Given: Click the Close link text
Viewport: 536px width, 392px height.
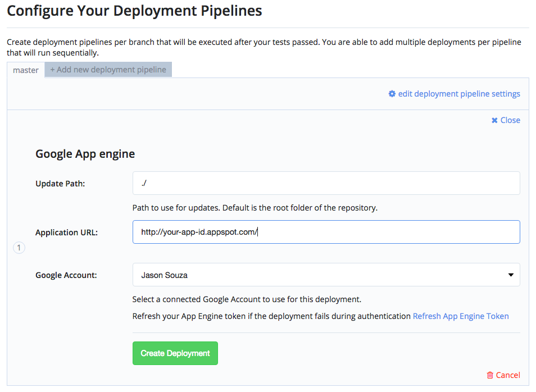Looking at the screenshot, I should tap(510, 120).
